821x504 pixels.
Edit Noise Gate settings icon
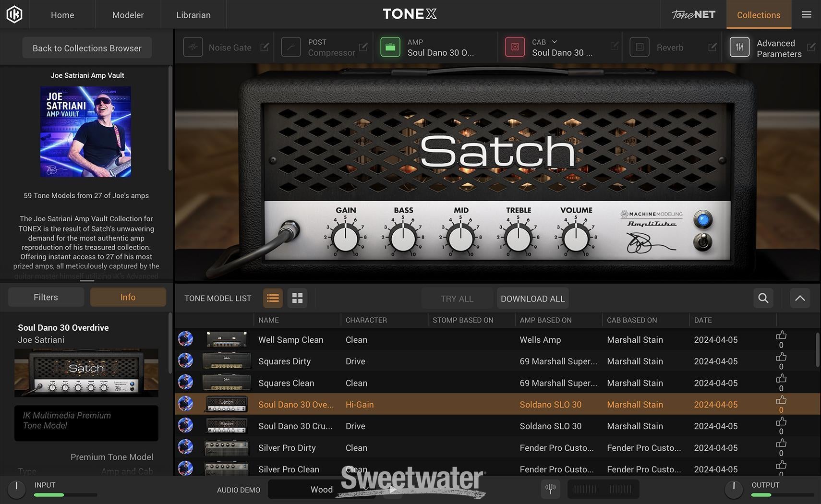click(x=265, y=47)
